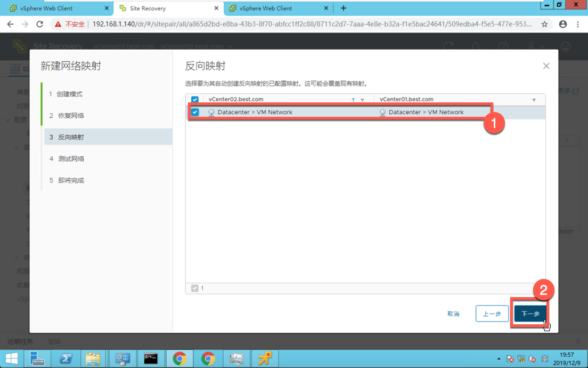Viewport: 588px width, 368px height.
Task: Reload the page
Action: [39, 24]
